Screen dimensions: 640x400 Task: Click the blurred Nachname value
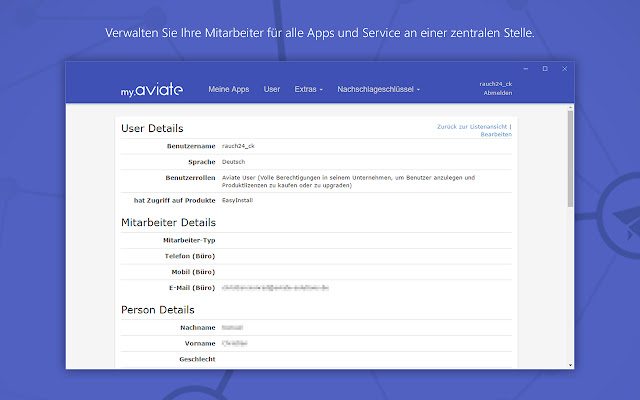[232, 328]
